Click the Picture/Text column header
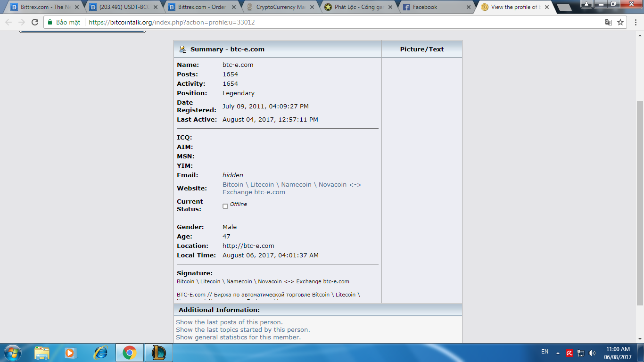 coord(422,49)
